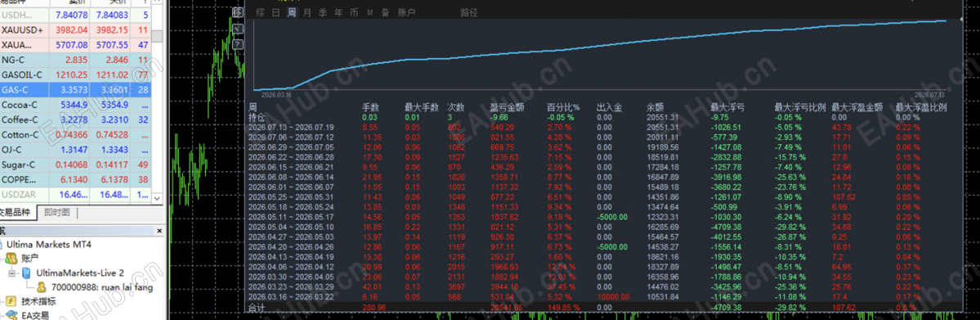This screenshot has height=320, width=980.
Task: Click the 移 move icon on chart panel
Action: (x=238, y=12)
